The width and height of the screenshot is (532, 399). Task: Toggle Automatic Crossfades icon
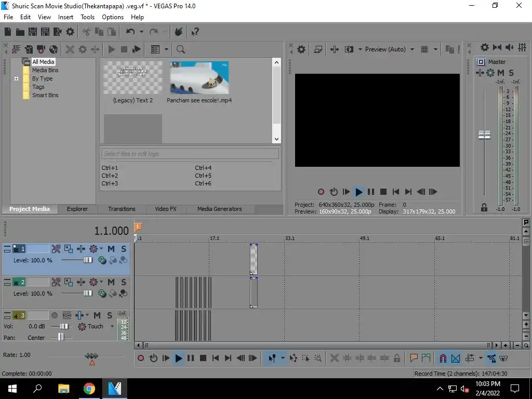pyautogui.click(x=456, y=358)
